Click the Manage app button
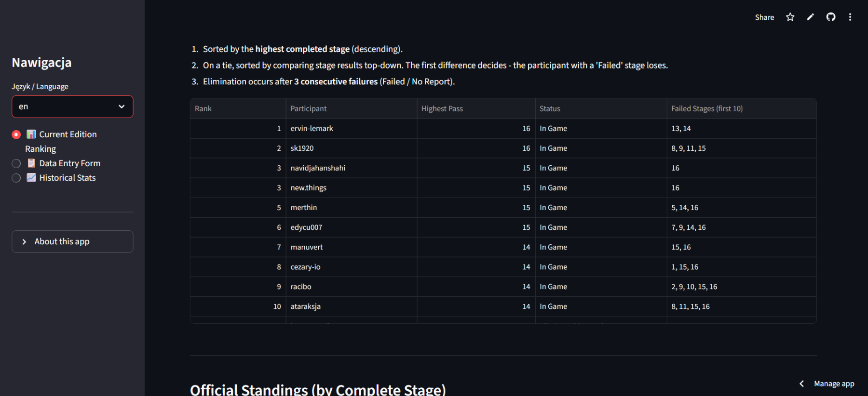This screenshot has width=868, height=396. point(834,383)
